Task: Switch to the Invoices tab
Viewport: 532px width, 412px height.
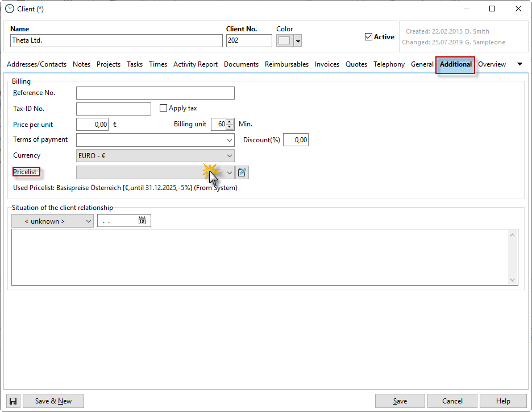Action: pos(327,64)
